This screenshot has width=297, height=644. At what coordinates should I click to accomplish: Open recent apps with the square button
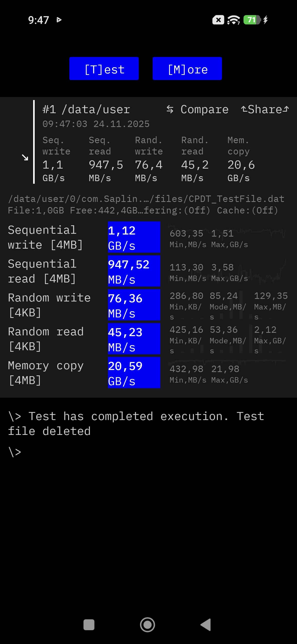coord(89,625)
